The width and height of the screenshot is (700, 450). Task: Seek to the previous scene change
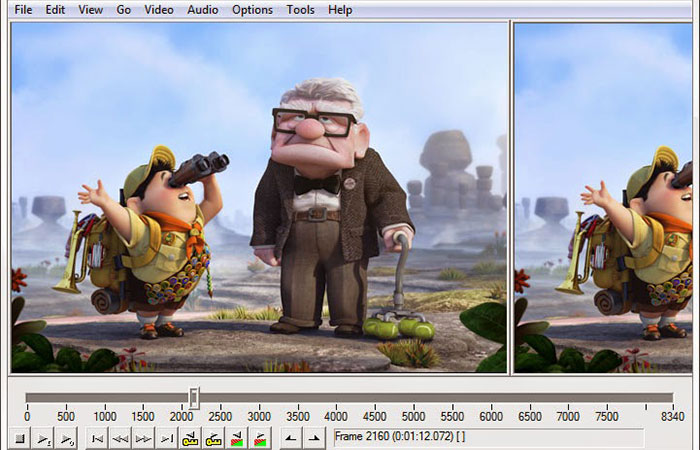[x=237, y=438]
